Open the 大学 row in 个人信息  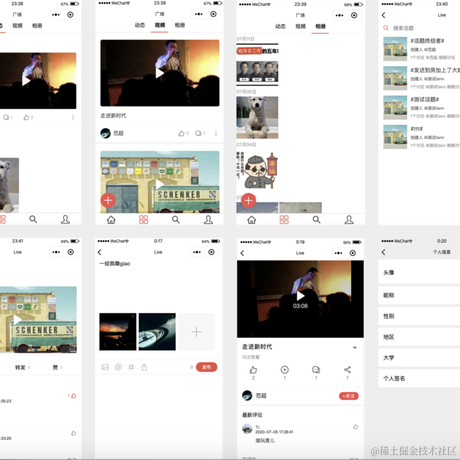point(419,358)
